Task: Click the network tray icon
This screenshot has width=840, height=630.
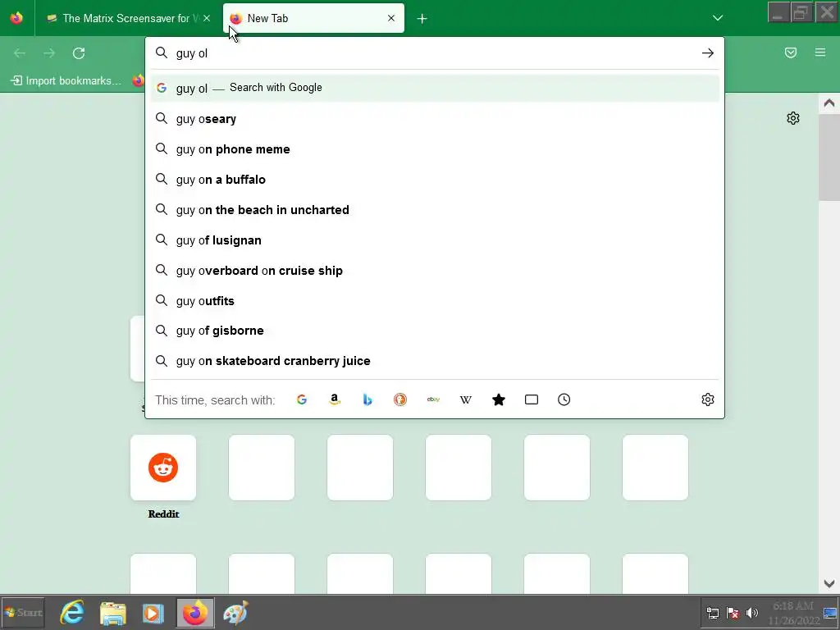Action: pyautogui.click(x=713, y=613)
